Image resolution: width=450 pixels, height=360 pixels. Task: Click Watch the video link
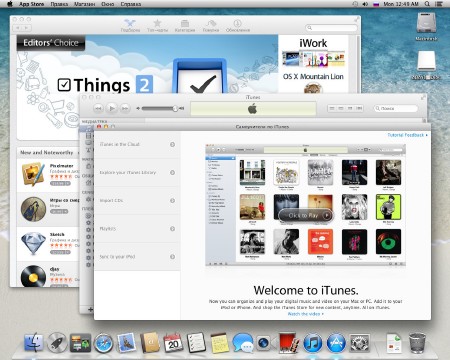coord(305,314)
